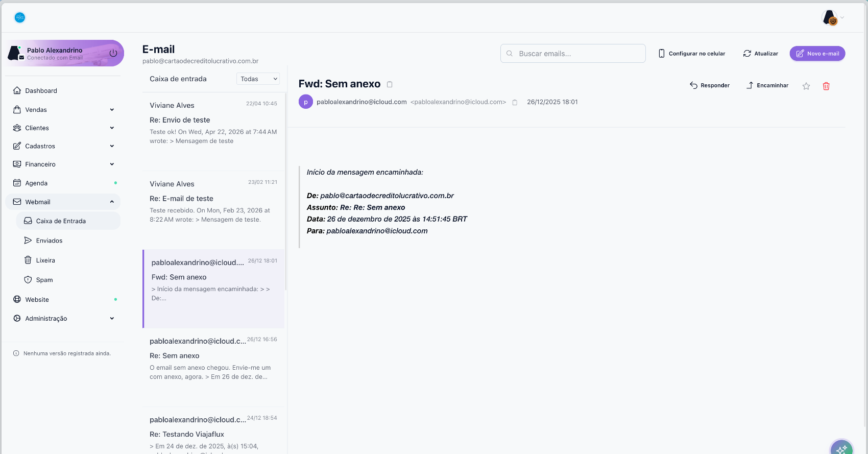Select Caixa de Entrada in the sidebar

(x=68, y=221)
